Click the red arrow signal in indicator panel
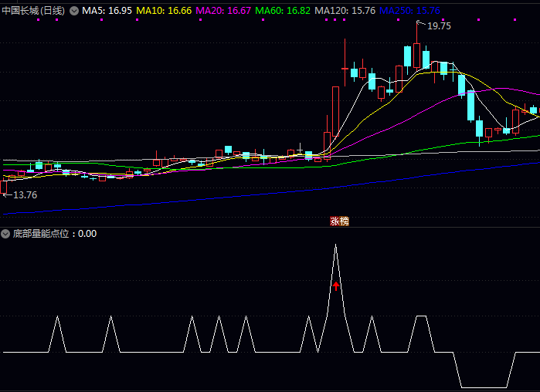The image size is (540, 392). 336,286
